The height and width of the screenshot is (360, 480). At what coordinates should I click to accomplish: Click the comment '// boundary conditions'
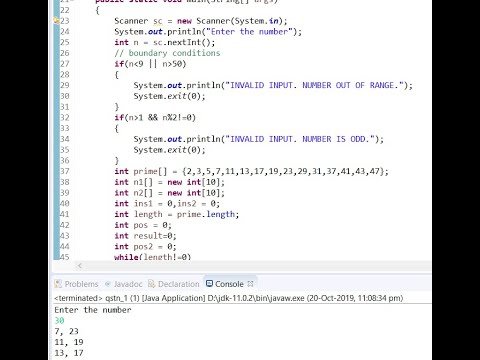pyautogui.click(x=167, y=53)
